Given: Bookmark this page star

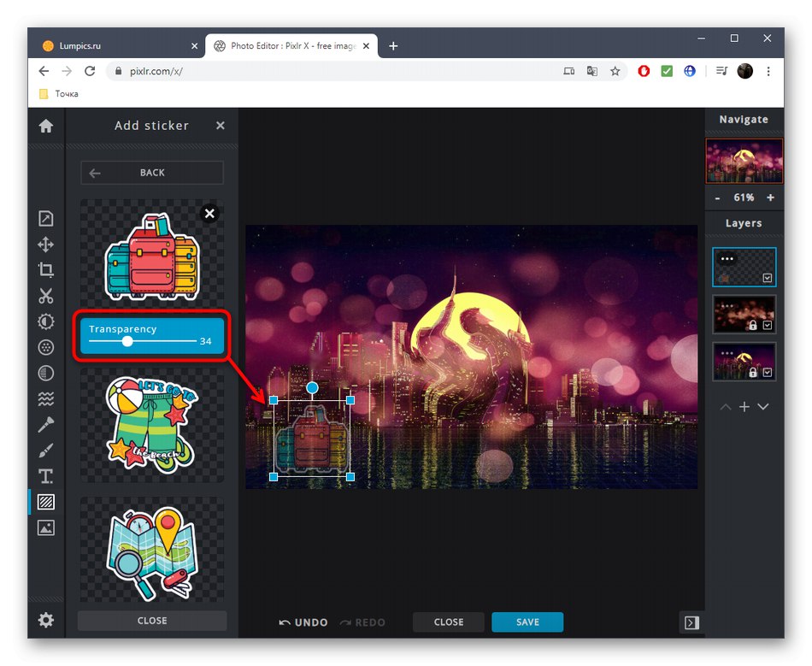Looking at the screenshot, I should (x=615, y=71).
